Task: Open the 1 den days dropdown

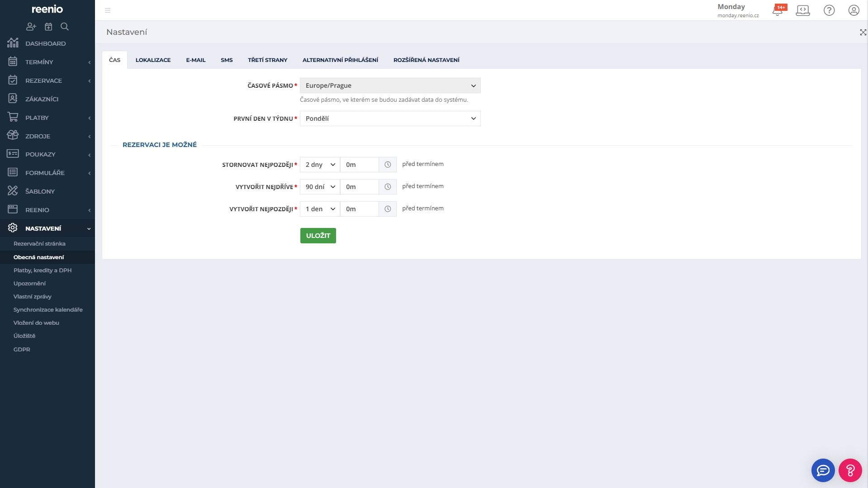Action: coord(320,209)
